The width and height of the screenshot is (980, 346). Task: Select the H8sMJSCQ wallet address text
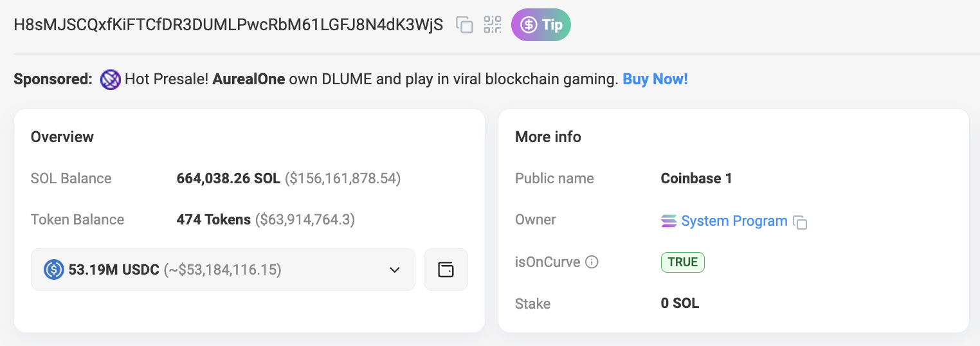[228, 25]
